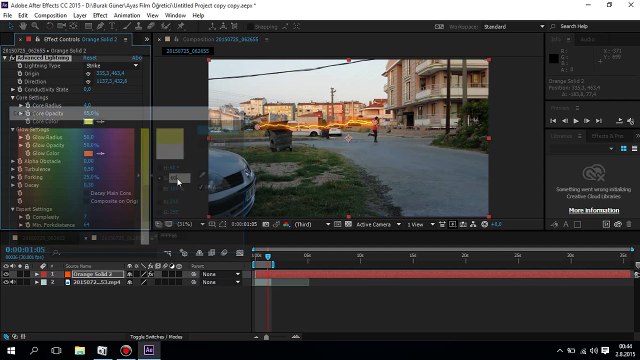This screenshot has height=360, width=640.
Task: Click Reset for Advanced Lightning
Action: point(90,58)
